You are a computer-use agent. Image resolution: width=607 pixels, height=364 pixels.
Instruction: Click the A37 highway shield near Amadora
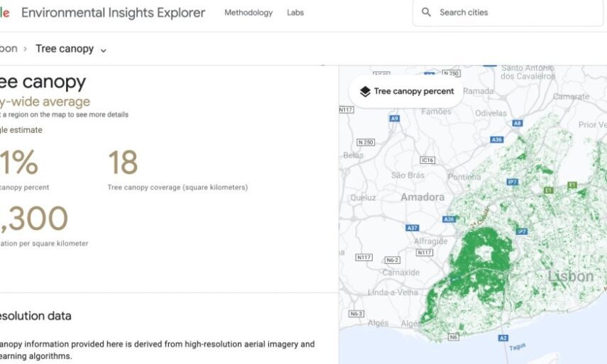click(x=412, y=228)
